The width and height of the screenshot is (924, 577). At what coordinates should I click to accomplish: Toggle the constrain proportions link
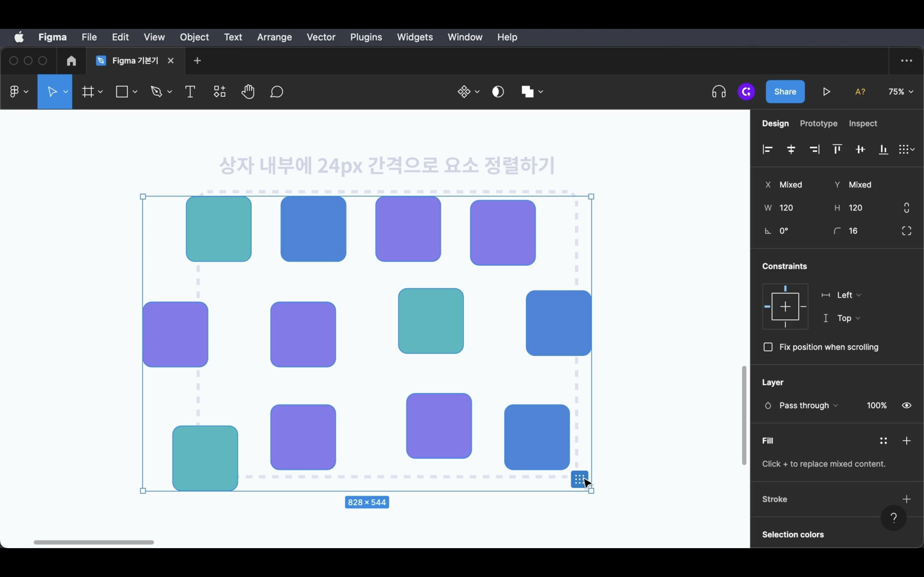point(906,208)
